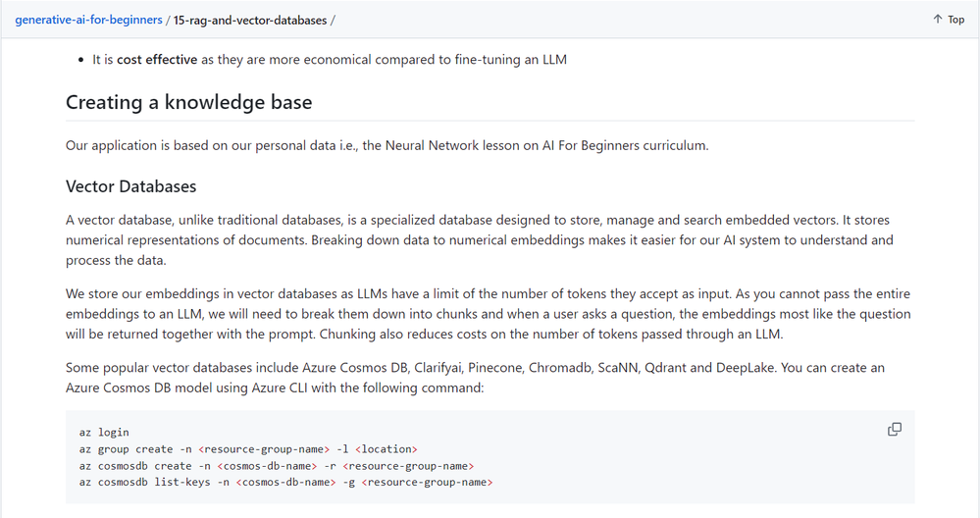Viewport: 980px width, 518px height.
Task: Click the <location> placeholder in code
Action: pos(387,449)
